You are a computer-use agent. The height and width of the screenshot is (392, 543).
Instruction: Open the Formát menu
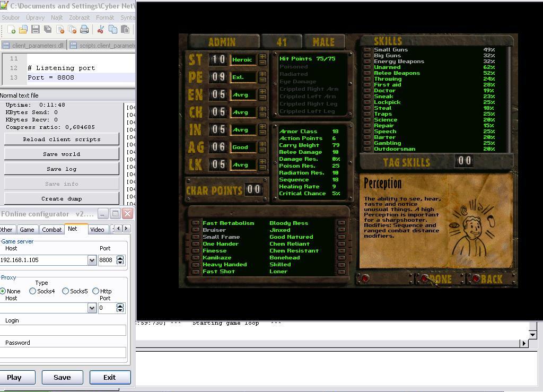click(105, 18)
